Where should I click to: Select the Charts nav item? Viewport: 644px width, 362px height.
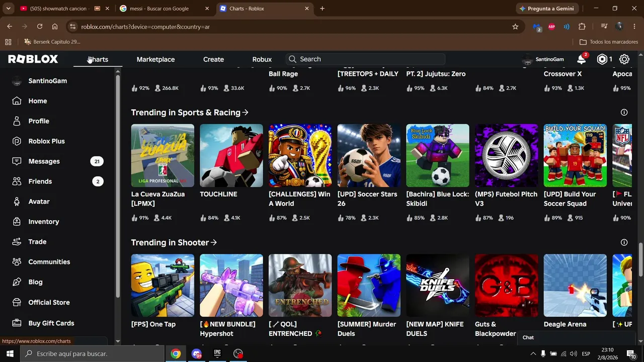tap(98, 59)
